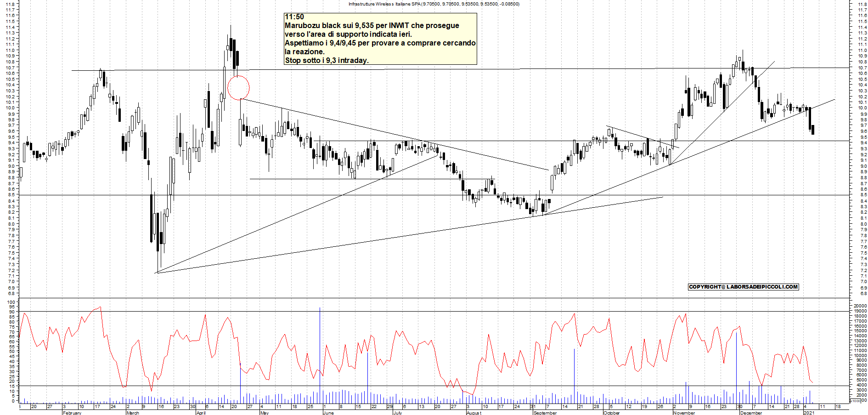The height and width of the screenshot is (415, 868).
Task: Click the June month label
Action: [x=328, y=413]
